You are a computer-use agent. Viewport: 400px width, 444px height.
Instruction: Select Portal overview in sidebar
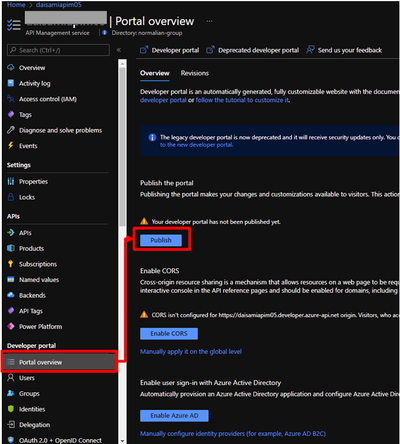point(60,362)
